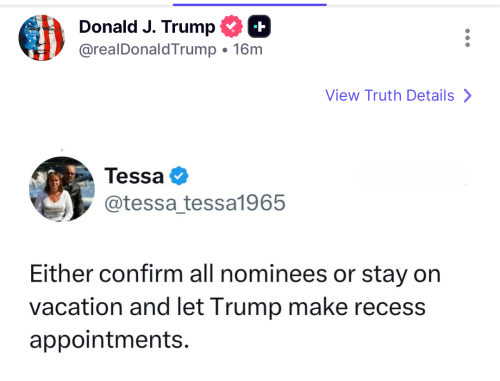Click the black plus badge icon

click(259, 26)
